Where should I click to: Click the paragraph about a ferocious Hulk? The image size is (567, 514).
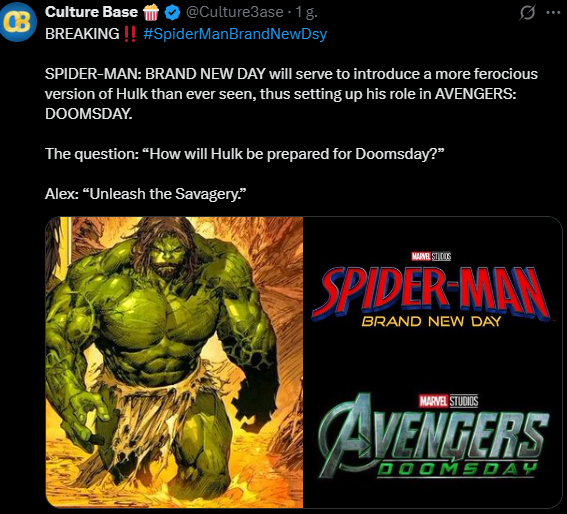[291, 94]
